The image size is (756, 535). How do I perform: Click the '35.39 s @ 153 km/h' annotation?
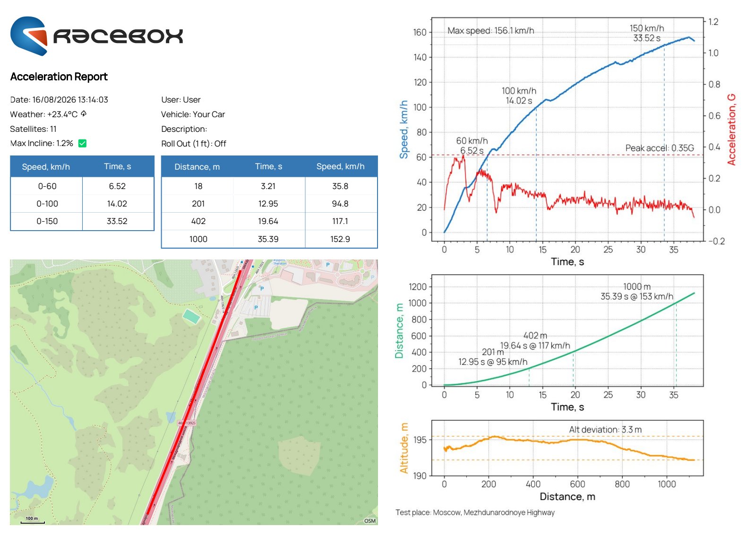coord(637,296)
